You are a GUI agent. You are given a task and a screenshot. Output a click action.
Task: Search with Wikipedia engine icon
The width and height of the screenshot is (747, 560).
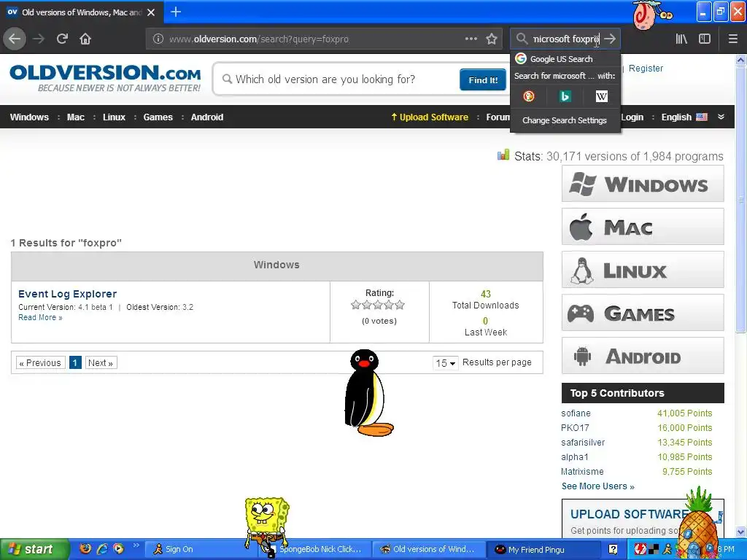(x=601, y=97)
